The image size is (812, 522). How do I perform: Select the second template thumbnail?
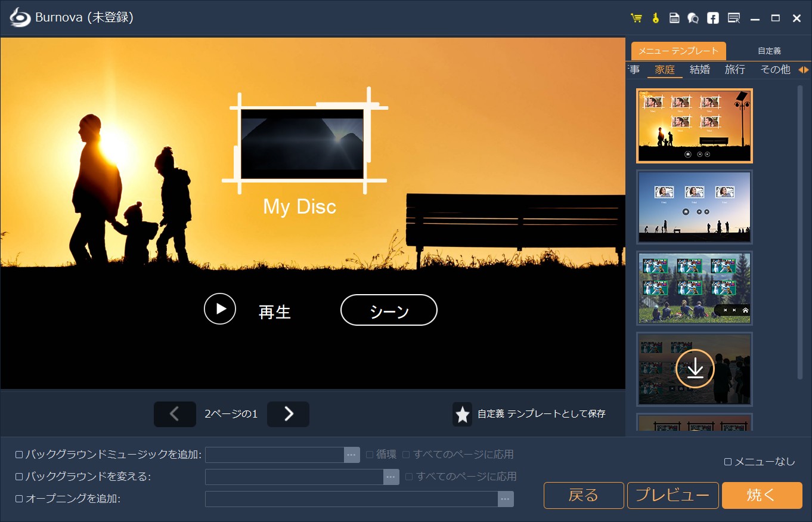point(694,207)
